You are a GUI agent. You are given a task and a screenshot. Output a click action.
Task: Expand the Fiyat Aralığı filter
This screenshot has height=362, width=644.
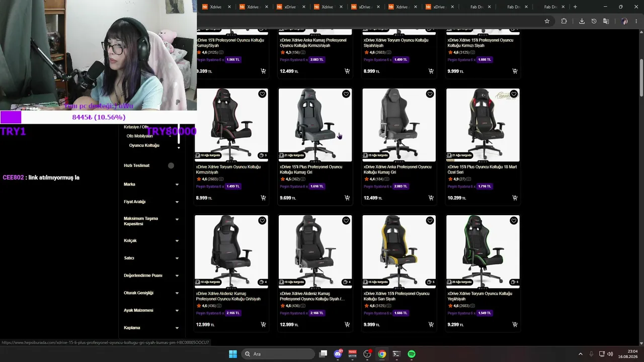(x=177, y=202)
